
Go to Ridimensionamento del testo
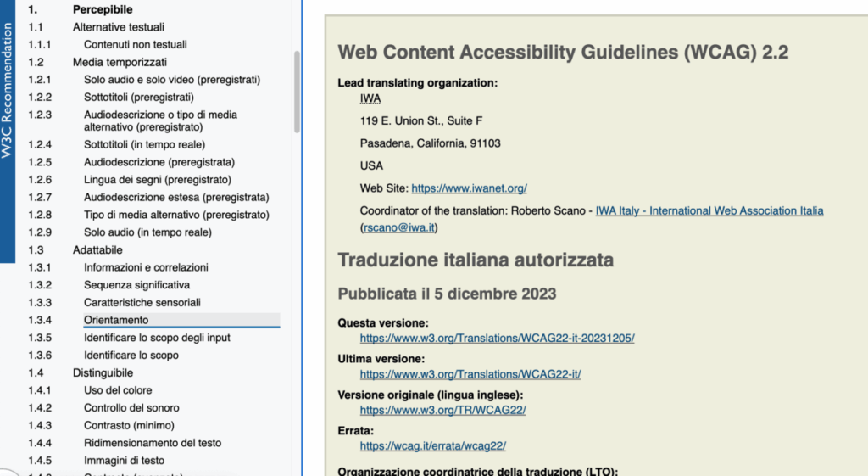(x=153, y=443)
